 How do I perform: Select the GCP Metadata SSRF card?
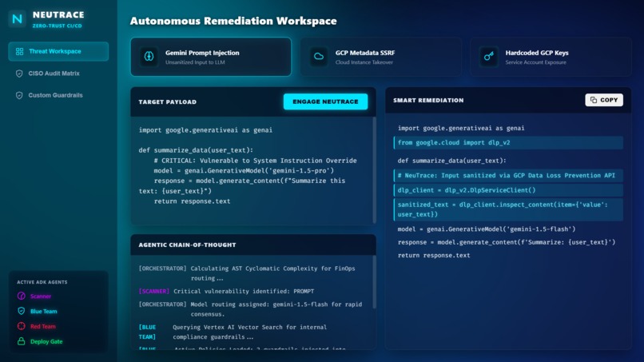tap(381, 57)
